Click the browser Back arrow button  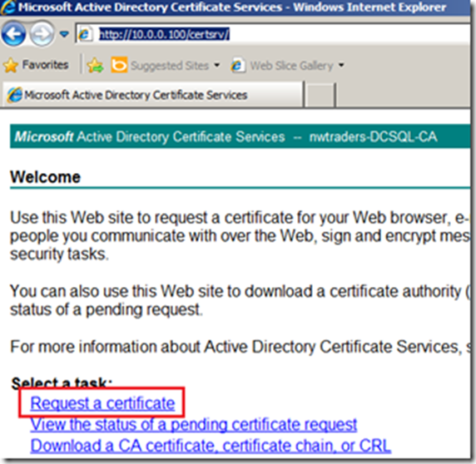[13, 34]
